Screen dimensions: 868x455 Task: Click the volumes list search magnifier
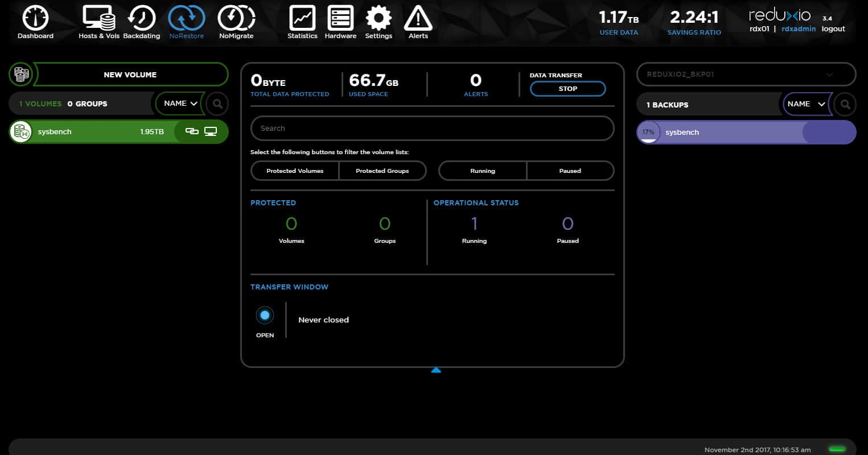click(x=217, y=104)
